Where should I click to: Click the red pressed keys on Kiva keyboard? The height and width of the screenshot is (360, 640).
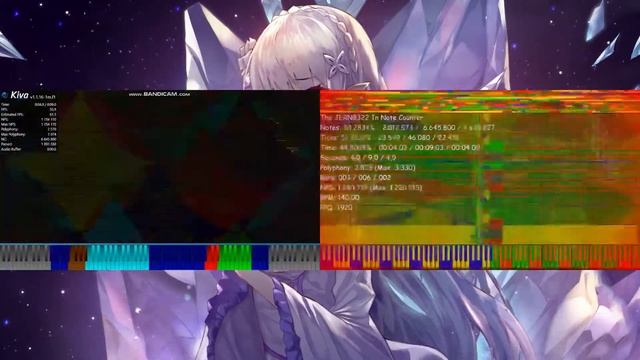coord(212,257)
